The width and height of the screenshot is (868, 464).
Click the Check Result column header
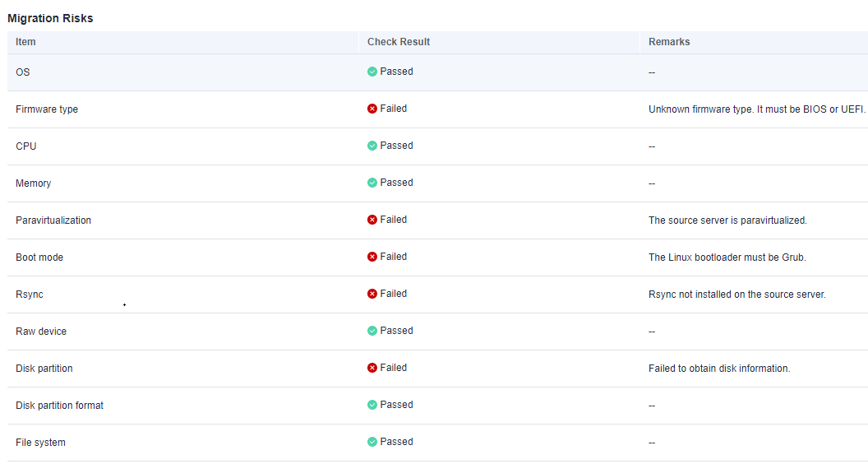tap(399, 42)
